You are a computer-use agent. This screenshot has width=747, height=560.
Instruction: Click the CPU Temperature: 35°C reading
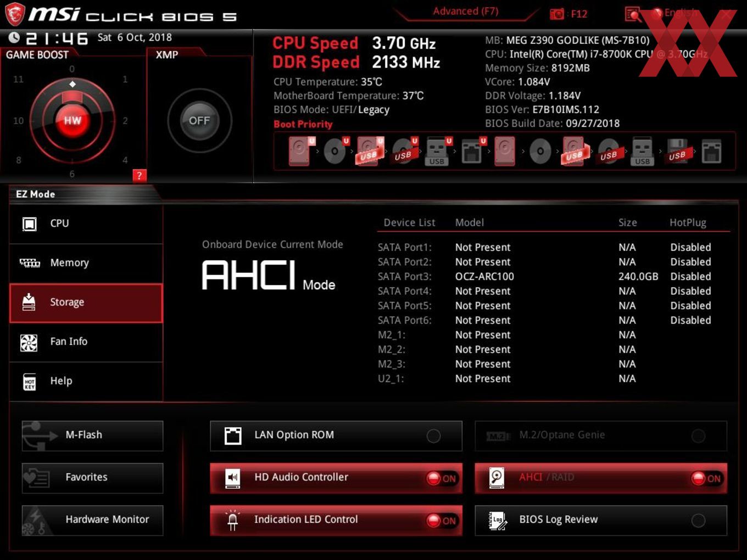(x=328, y=82)
